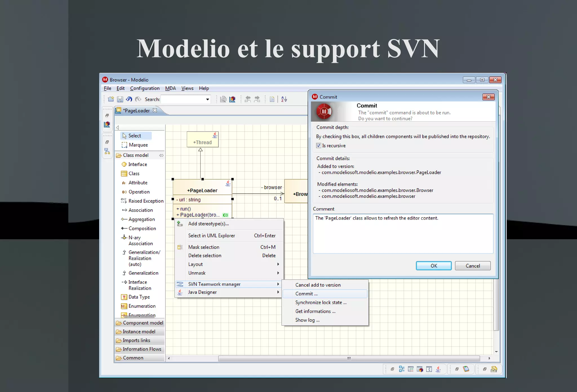Click the diagram cube icon in left sidebar
This screenshot has height=392, width=577.
click(107, 124)
